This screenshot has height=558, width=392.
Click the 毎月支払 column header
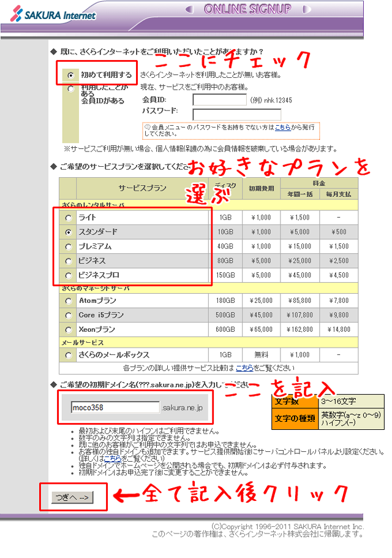(339, 194)
